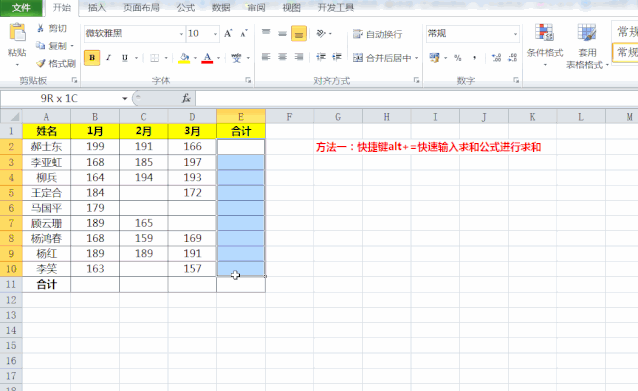Image resolution: width=638 pixels, height=391 pixels.
Task: Select cell with name 郝士东
Action: coord(46,146)
